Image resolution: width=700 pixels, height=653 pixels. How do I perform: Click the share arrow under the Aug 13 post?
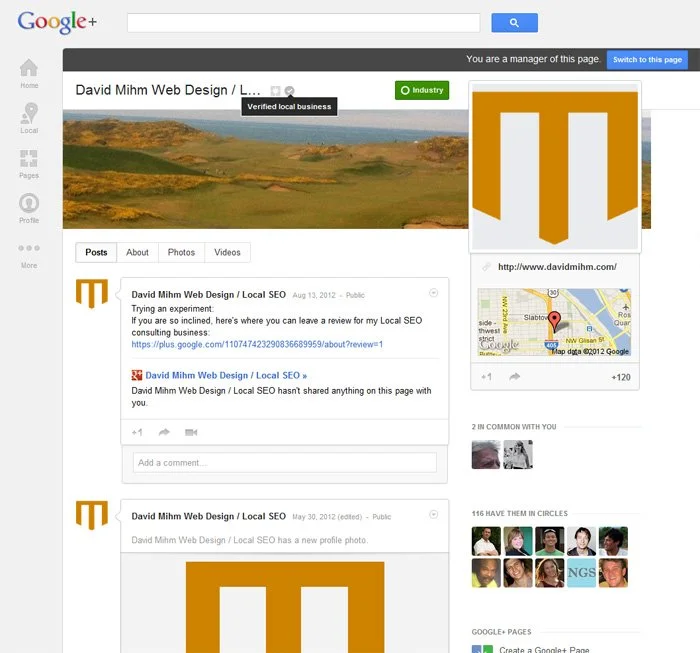click(x=164, y=432)
